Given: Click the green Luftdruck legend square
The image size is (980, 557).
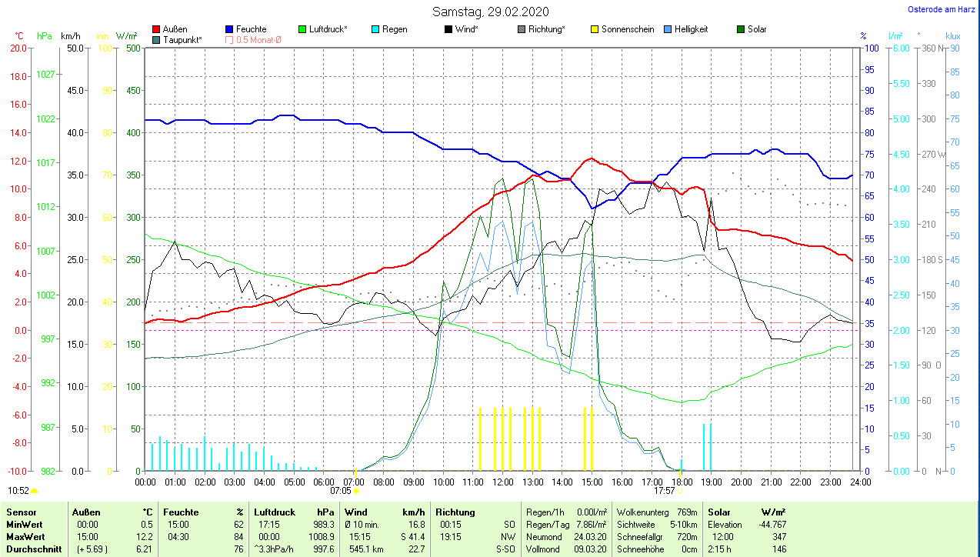Looking at the screenshot, I should pos(303,29).
